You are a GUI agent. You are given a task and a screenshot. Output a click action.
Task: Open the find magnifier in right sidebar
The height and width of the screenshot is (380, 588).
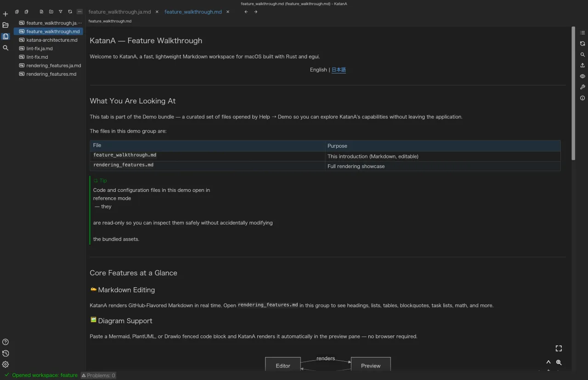tap(582, 55)
